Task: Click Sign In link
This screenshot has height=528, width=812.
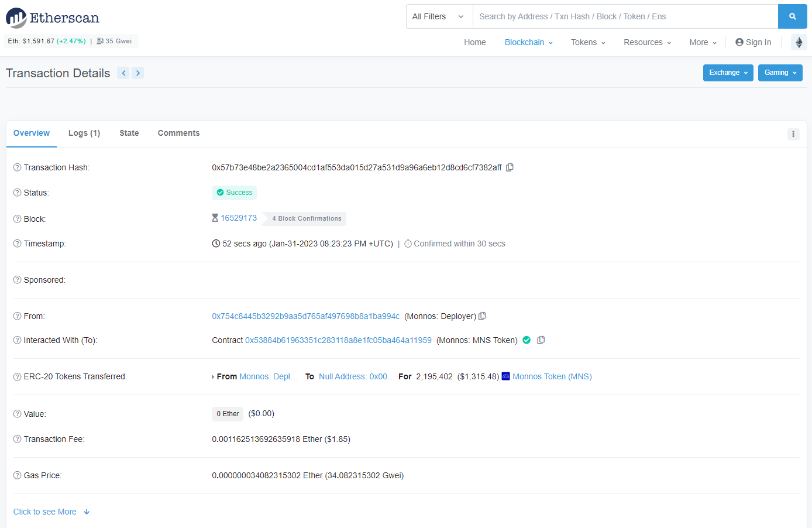Action: point(753,42)
